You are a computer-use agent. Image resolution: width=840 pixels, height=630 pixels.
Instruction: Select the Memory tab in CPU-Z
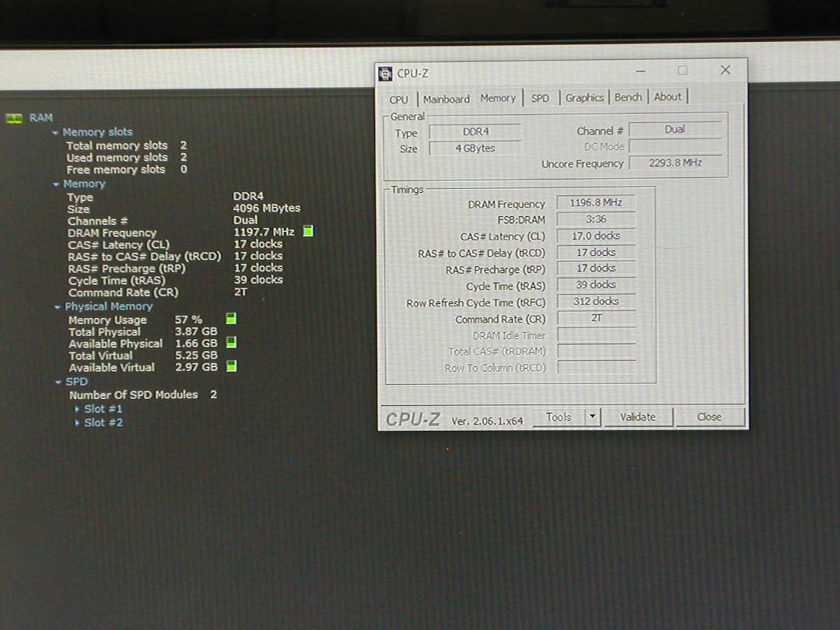(x=498, y=98)
